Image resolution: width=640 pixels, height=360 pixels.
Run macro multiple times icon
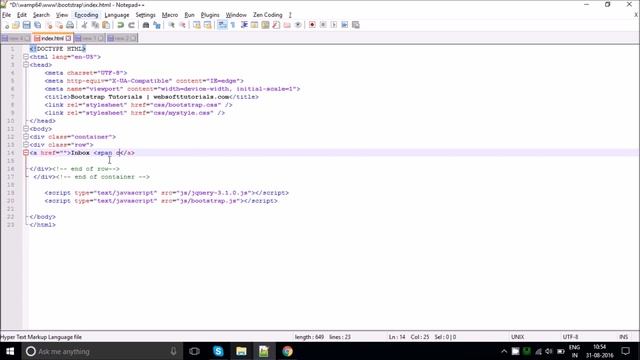(x=344, y=25)
